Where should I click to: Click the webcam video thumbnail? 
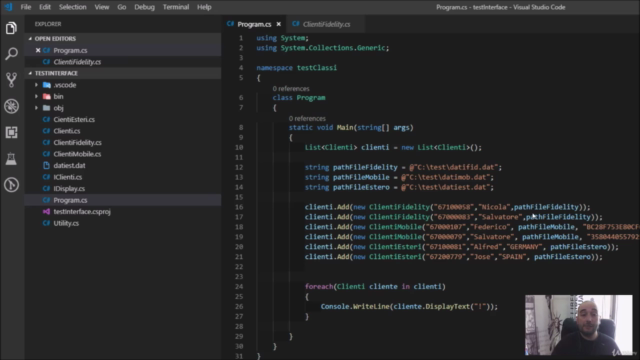tap(578, 325)
